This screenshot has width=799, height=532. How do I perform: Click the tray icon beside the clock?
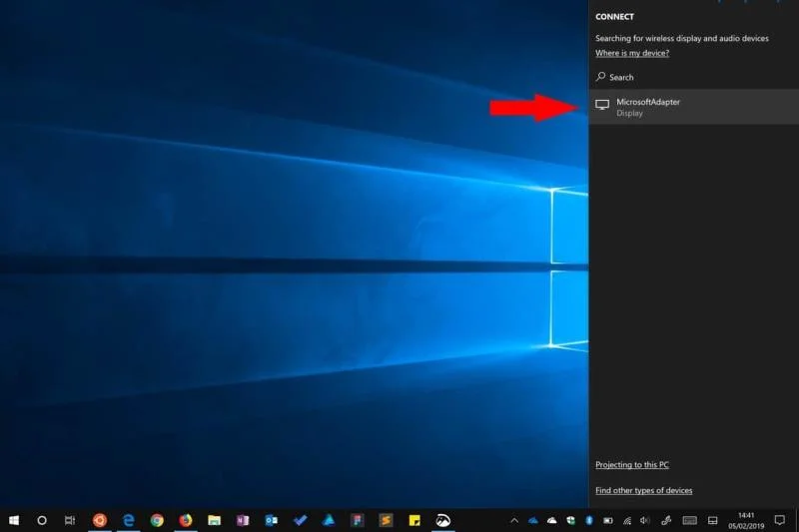click(x=713, y=520)
